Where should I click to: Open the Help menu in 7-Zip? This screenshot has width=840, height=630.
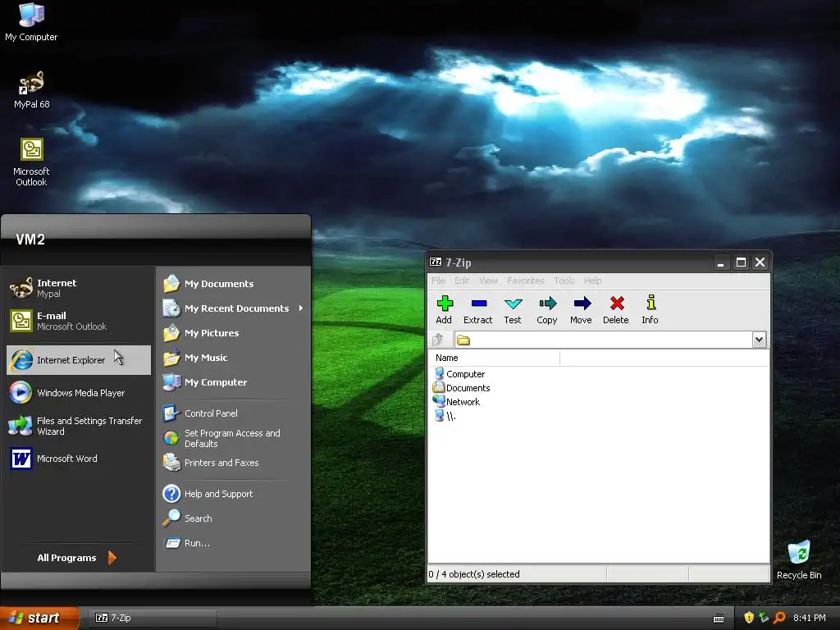tap(592, 281)
